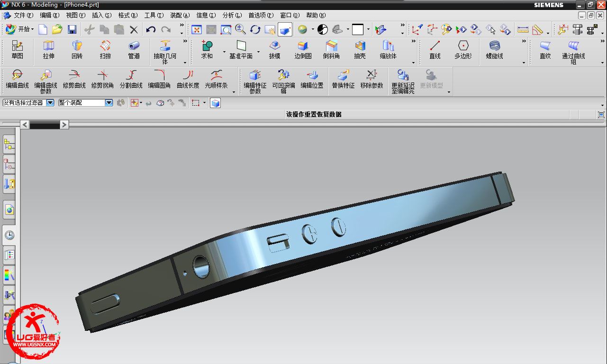
Task: Select the 通过曲线组 through curves tool
Action: pyautogui.click(x=573, y=52)
